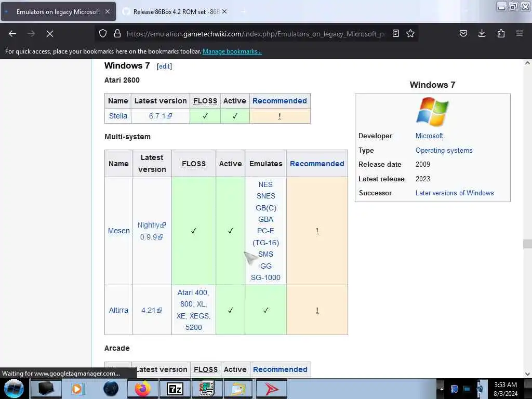
Task: Click Recommended header in Arcade table
Action: [280, 369]
